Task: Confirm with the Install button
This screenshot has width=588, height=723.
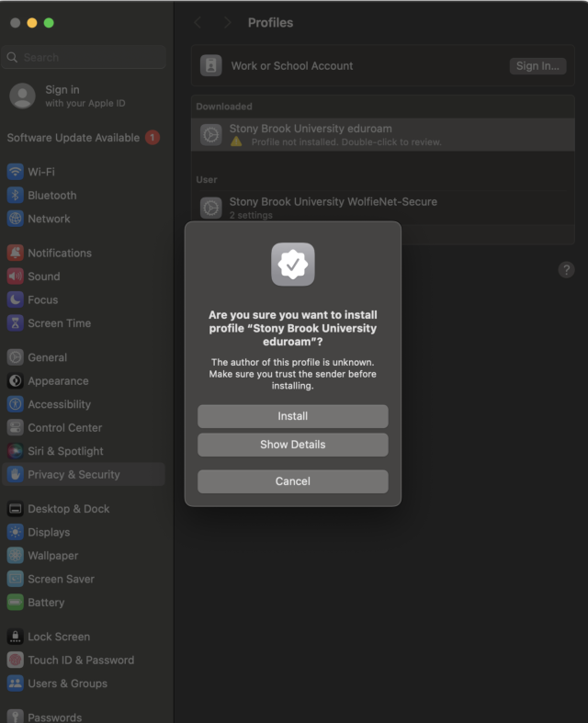Action: pos(292,416)
